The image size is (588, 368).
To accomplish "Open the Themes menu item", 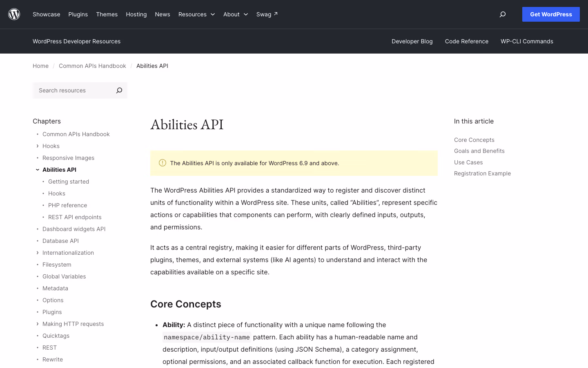I will point(107,14).
